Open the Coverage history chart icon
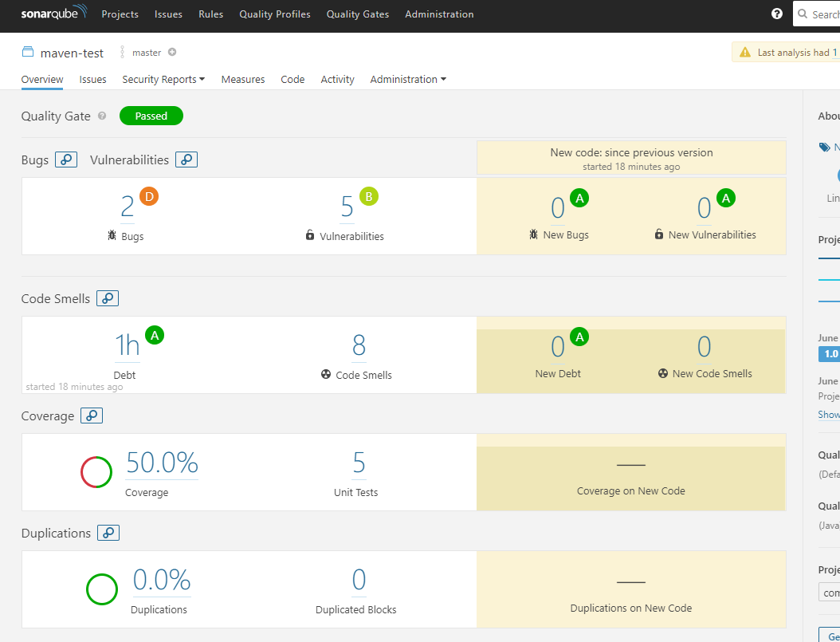The height and width of the screenshot is (642, 840). pos(91,416)
